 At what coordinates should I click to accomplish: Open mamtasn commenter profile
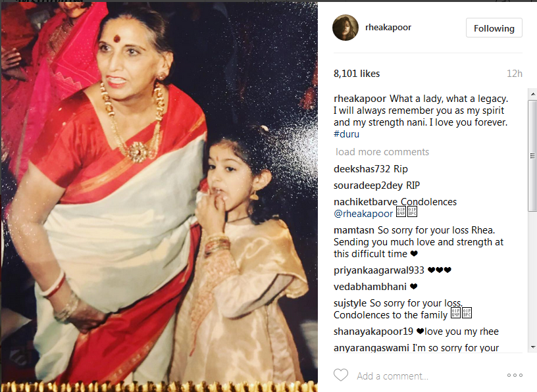pyautogui.click(x=354, y=230)
